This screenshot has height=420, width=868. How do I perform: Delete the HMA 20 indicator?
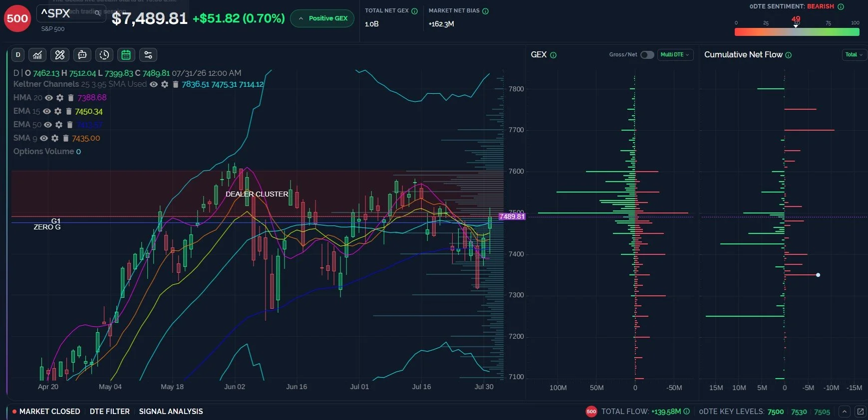[71, 98]
